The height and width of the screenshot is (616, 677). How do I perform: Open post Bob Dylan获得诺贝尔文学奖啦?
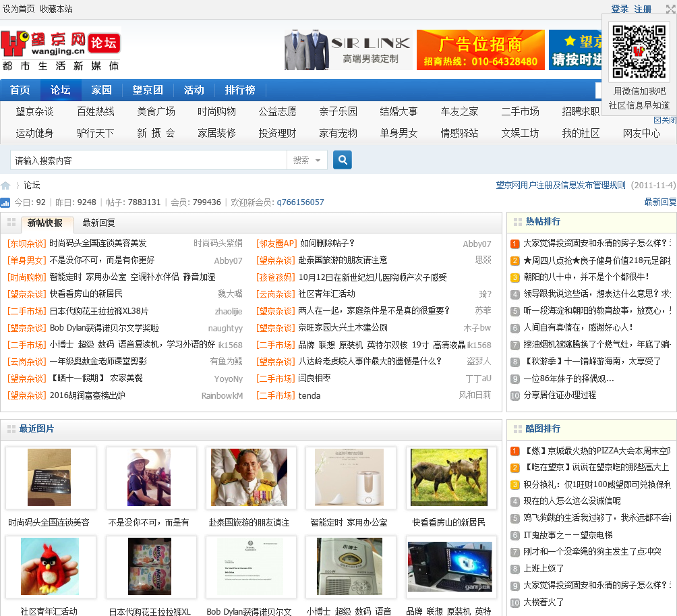pyautogui.click(x=104, y=328)
